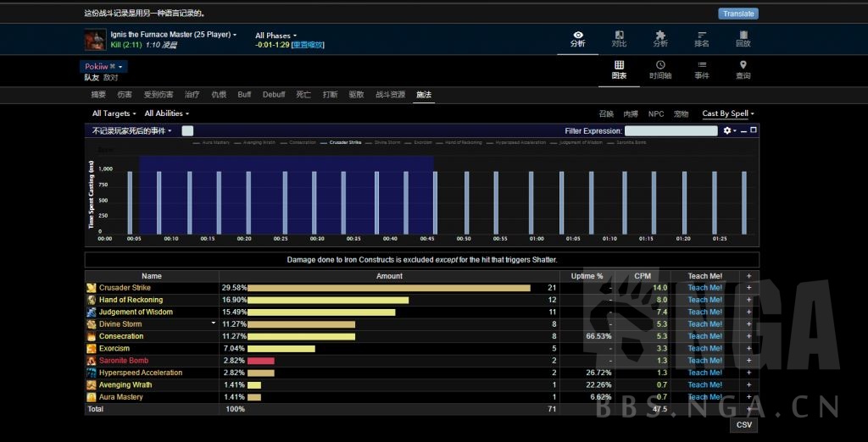
Task: Select the Buff tab
Action: click(x=244, y=95)
